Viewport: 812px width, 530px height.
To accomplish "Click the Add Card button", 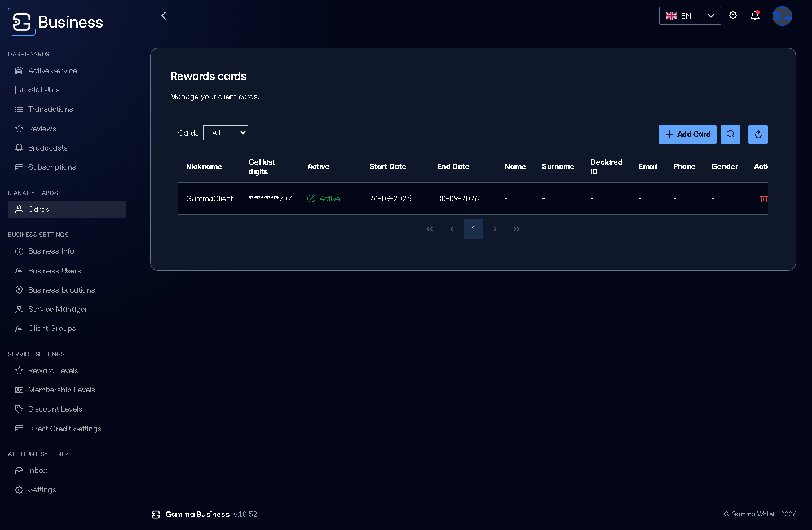I will [x=687, y=134].
